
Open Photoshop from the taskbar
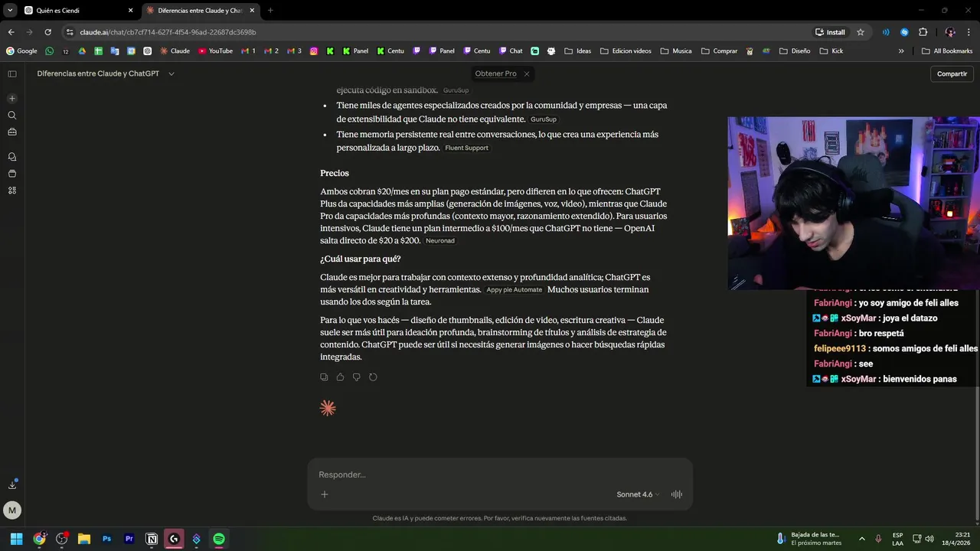(106, 539)
